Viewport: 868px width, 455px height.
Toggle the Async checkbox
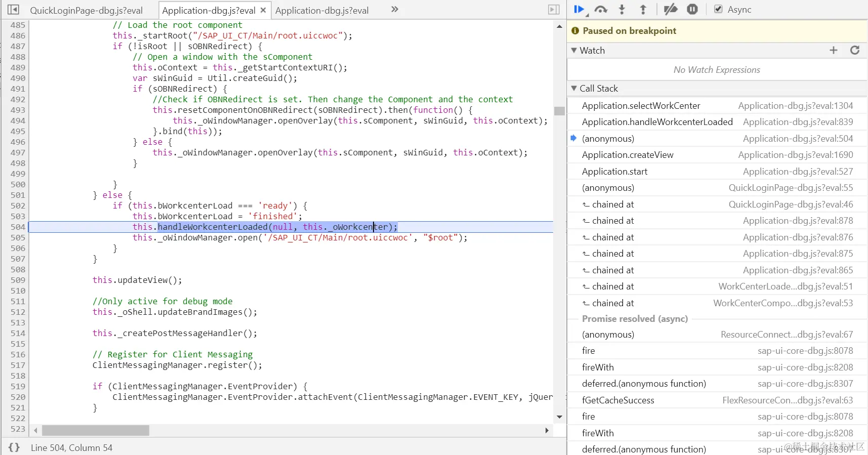tap(718, 9)
